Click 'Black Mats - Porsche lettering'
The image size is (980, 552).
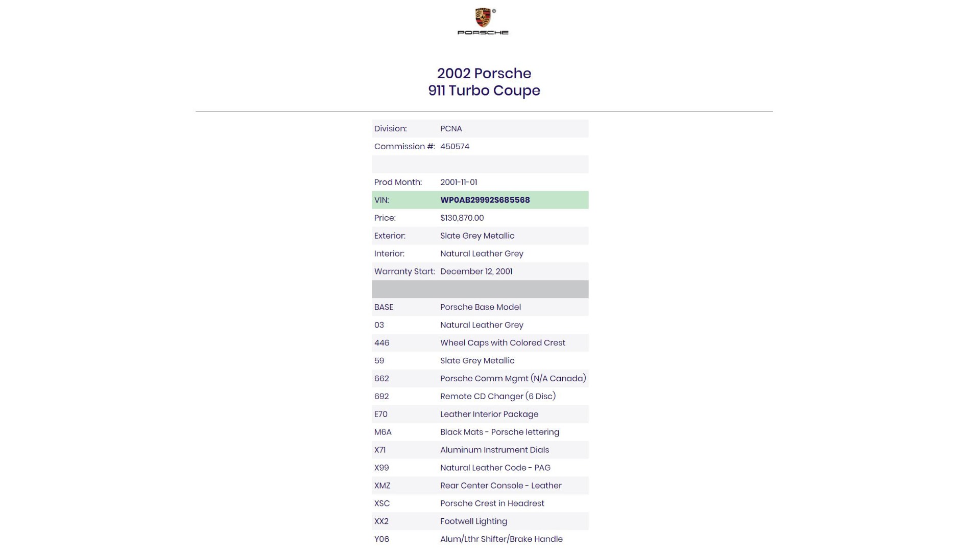click(x=499, y=432)
